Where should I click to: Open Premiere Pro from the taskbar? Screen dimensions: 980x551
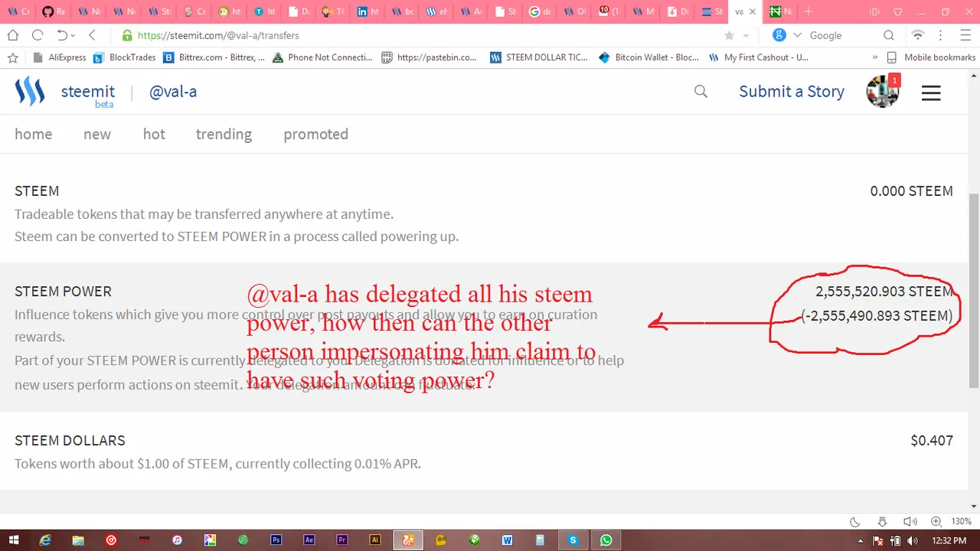pyautogui.click(x=342, y=540)
